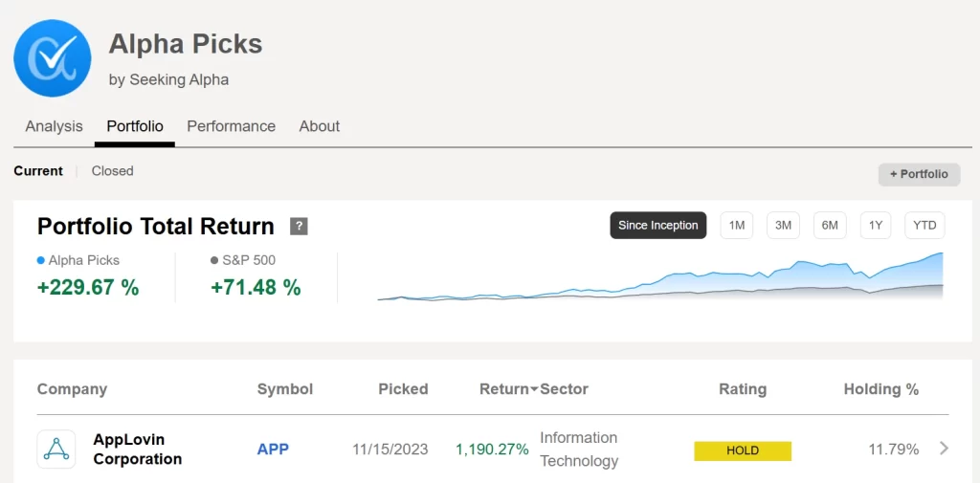Sort by Return column dropdown arrow
Screen dimensions: 980x483
point(534,389)
